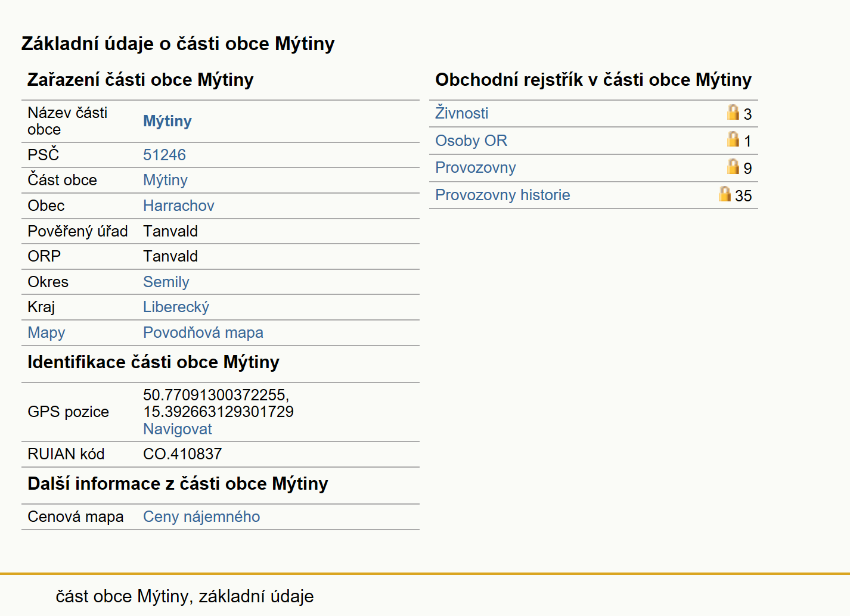The image size is (850, 616).
Task: Click Tanvald in Pověřený úřad row
Action: [170, 231]
